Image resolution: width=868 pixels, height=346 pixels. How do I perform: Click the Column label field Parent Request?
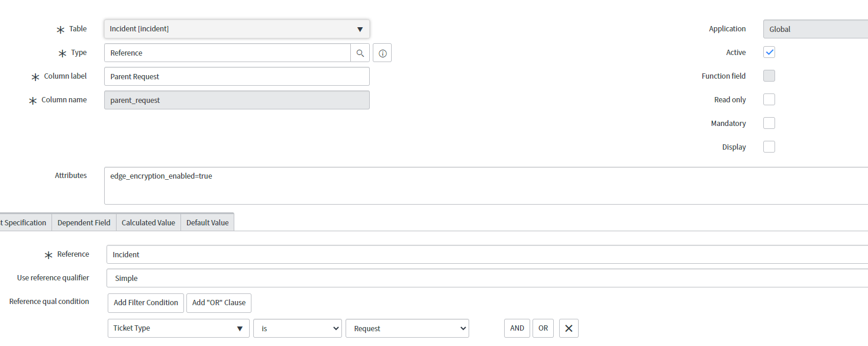[237, 76]
